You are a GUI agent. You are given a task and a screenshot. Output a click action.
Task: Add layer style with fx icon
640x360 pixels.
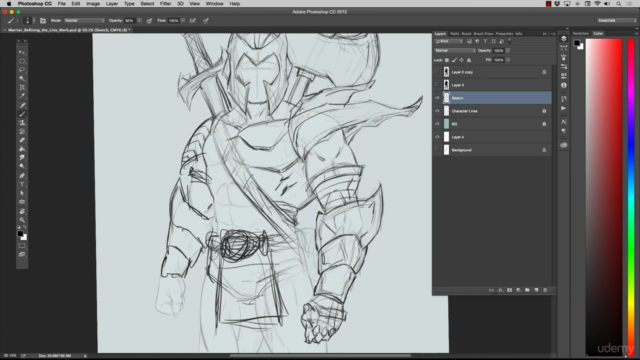coord(500,290)
